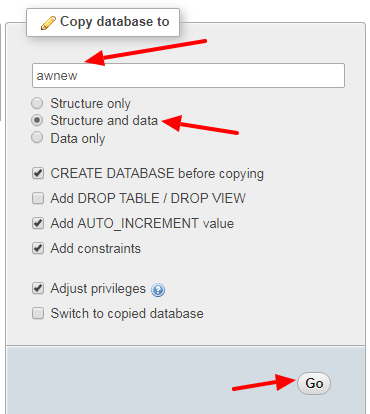
Task: Open help icon next to Adjust privileges
Action: point(158,290)
